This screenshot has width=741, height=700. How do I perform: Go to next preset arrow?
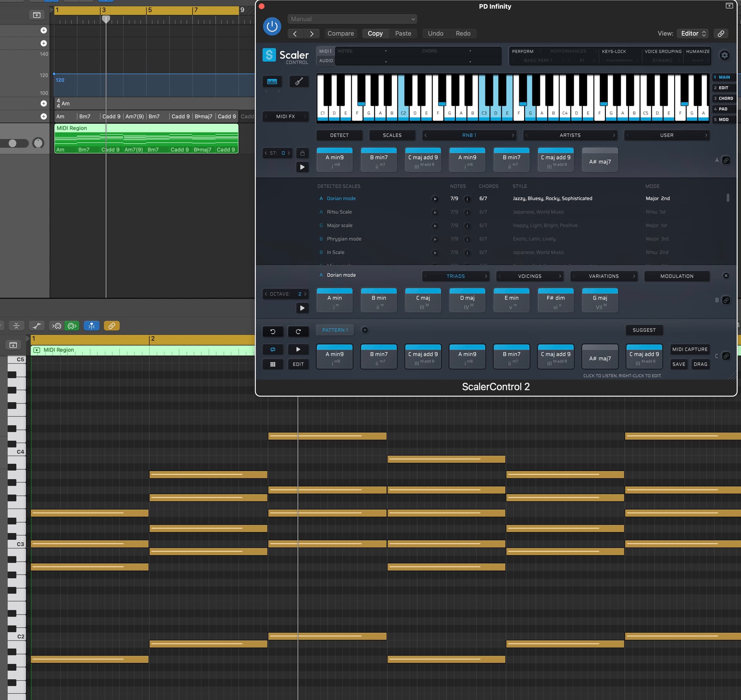coord(311,34)
